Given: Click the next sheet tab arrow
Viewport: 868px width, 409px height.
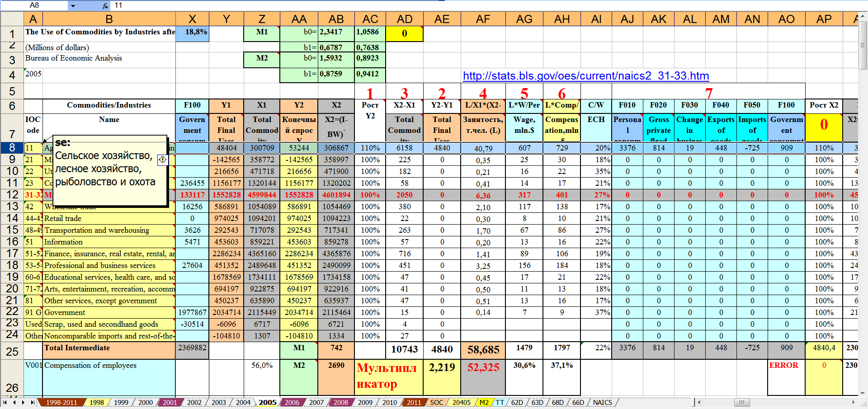Looking at the screenshot, I should (23, 402).
